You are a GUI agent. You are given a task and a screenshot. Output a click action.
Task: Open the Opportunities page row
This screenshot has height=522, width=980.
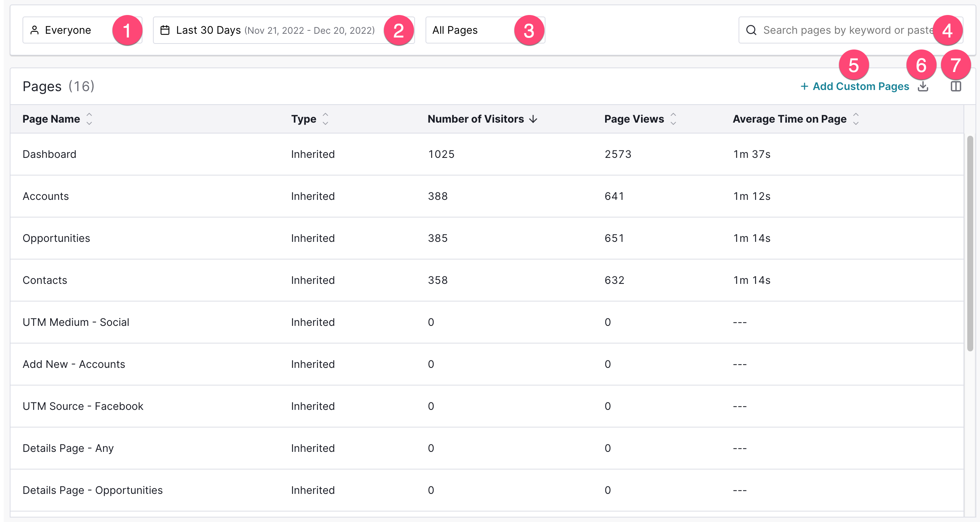pos(487,238)
